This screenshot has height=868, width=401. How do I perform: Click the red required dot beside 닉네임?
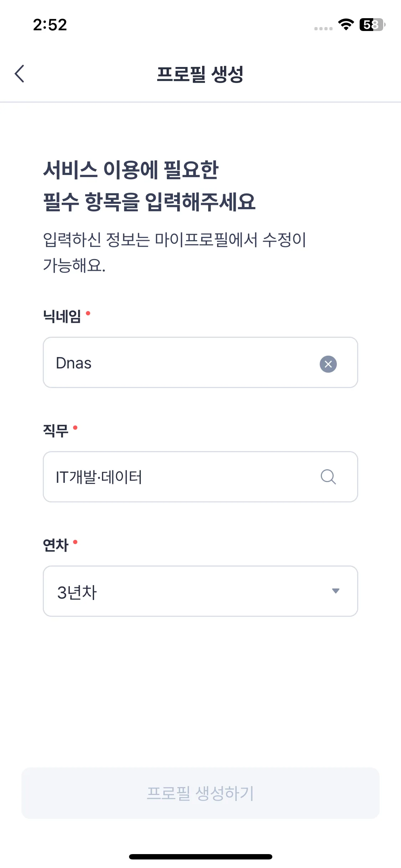tap(88, 313)
